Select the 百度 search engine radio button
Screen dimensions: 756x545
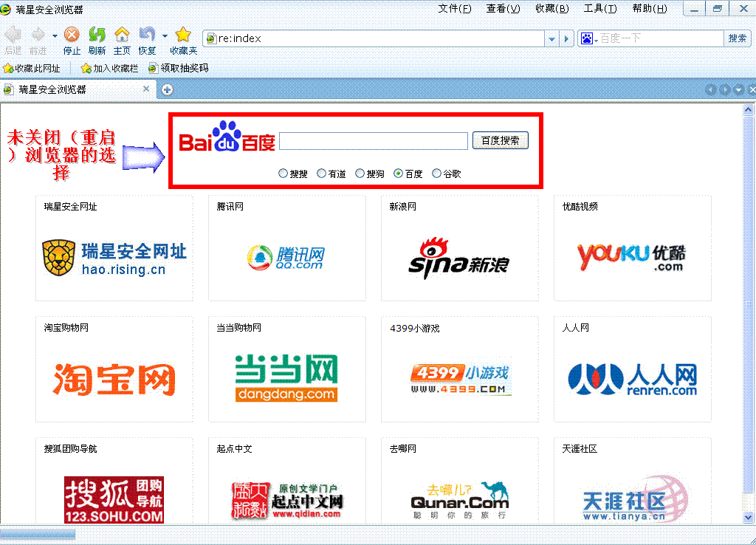pyautogui.click(x=398, y=173)
